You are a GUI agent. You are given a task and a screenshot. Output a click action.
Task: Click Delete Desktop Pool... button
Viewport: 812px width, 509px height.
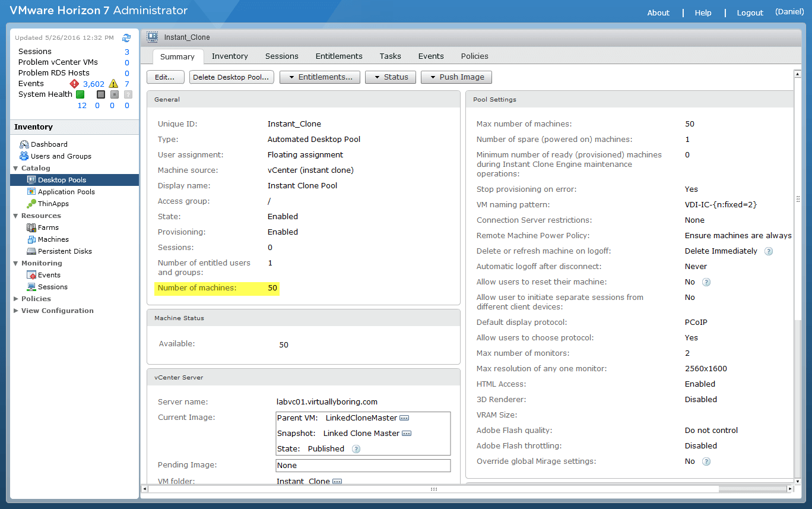pyautogui.click(x=231, y=77)
